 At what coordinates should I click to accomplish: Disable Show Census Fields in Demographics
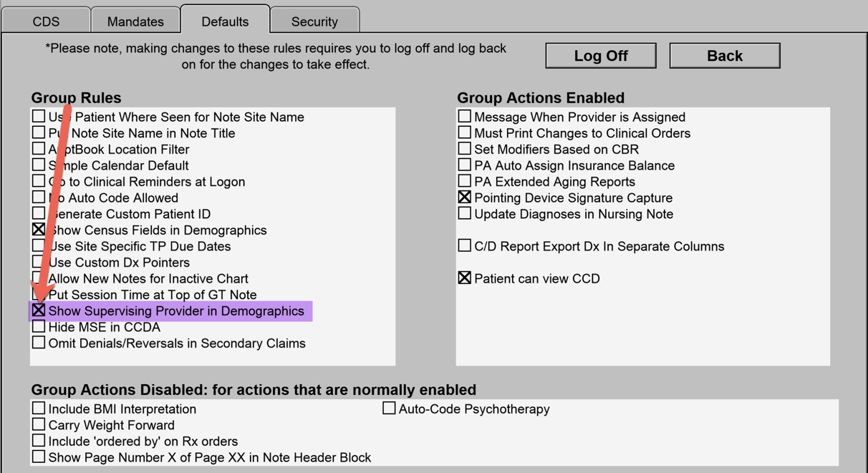(39, 230)
